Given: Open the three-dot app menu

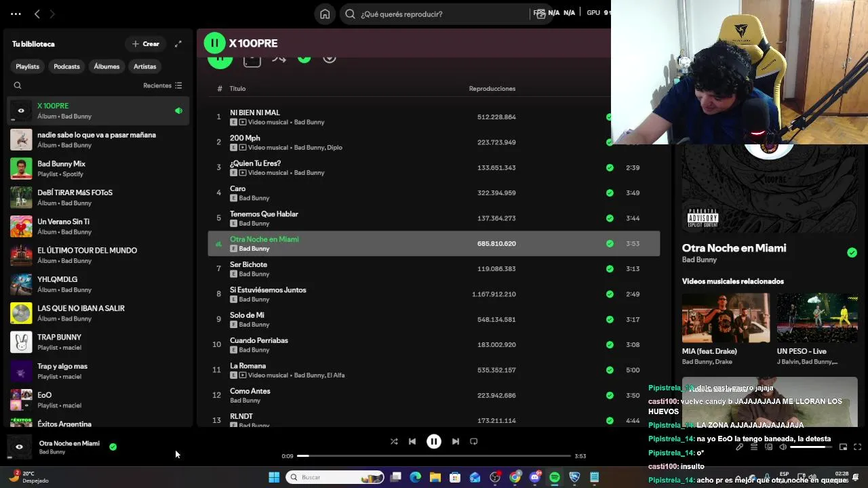Looking at the screenshot, I should coord(16,14).
